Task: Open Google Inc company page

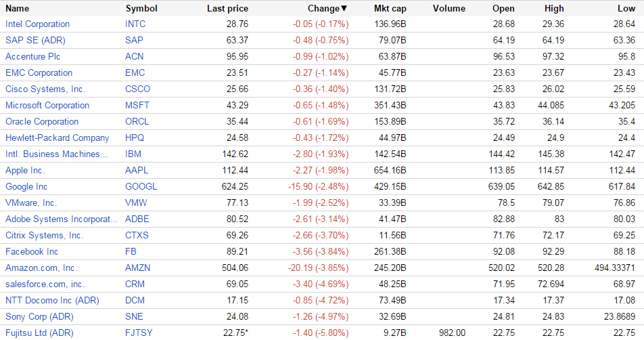Action: (x=26, y=187)
